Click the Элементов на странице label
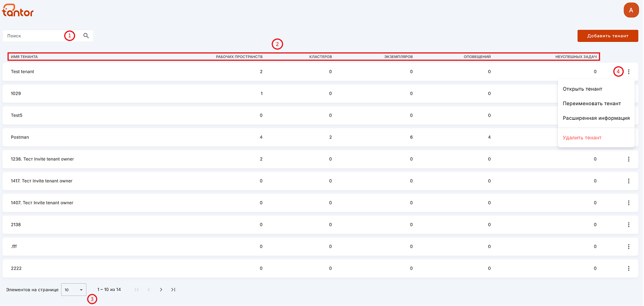Image resolution: width=644 pixels, height=306 pixels. pos(32,290)
